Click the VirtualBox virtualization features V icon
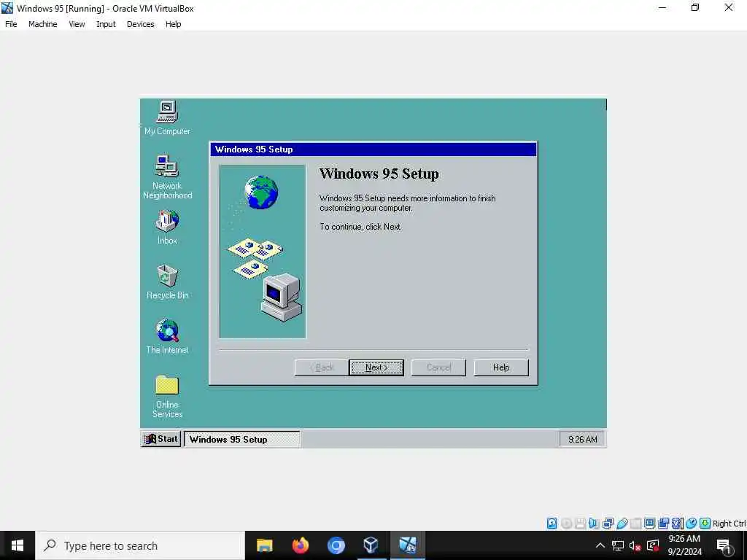The width and height of the screenshot is (747, 560). coord(677,524)
